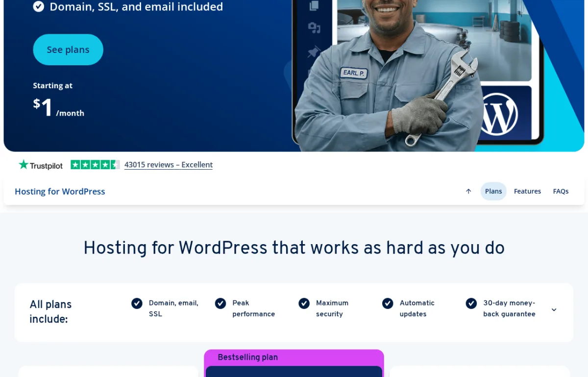Click the Trustpilot star rating graphic

(x=95, y=165)
